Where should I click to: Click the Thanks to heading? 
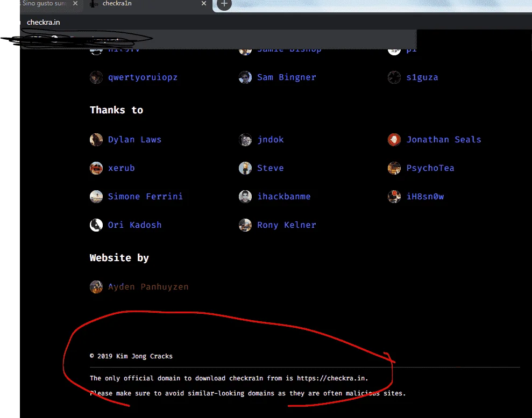116,110
